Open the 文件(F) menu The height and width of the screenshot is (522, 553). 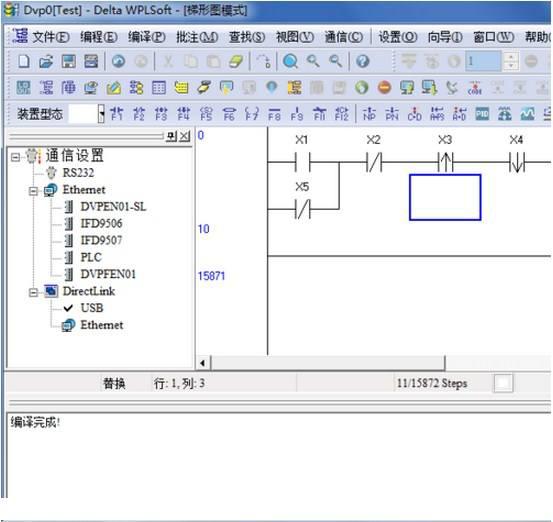coord(51,37)
